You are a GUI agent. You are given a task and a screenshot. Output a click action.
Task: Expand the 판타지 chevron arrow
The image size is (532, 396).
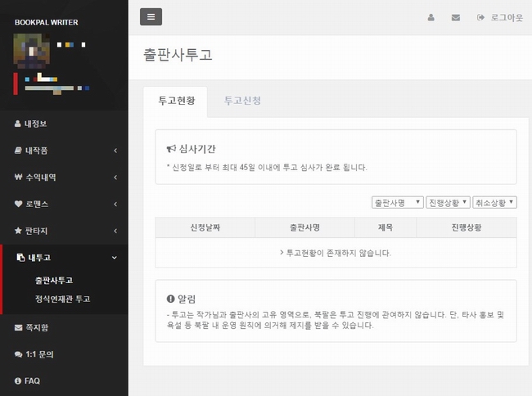pyautogui.click(x=115, y=231)
